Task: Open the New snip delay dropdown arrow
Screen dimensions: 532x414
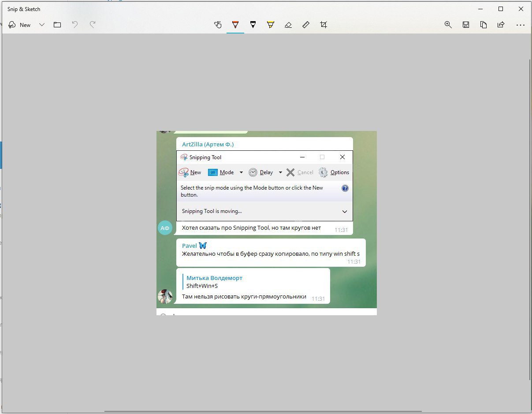Action: click(x=42, y=25)
